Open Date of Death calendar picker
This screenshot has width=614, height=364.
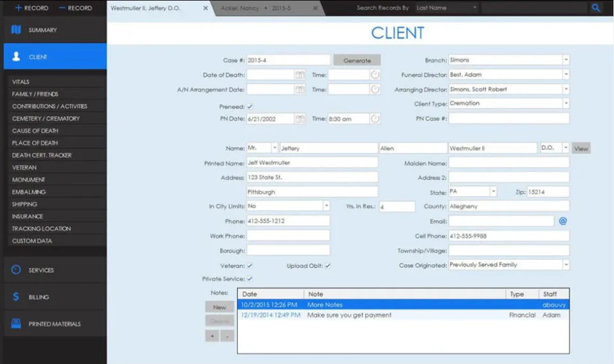pos(299,75)
